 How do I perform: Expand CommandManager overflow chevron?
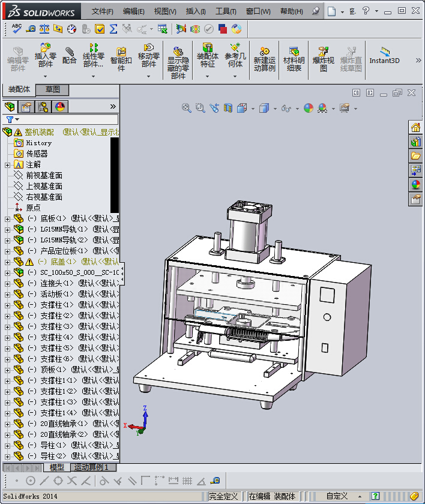[x=418, y=60]
